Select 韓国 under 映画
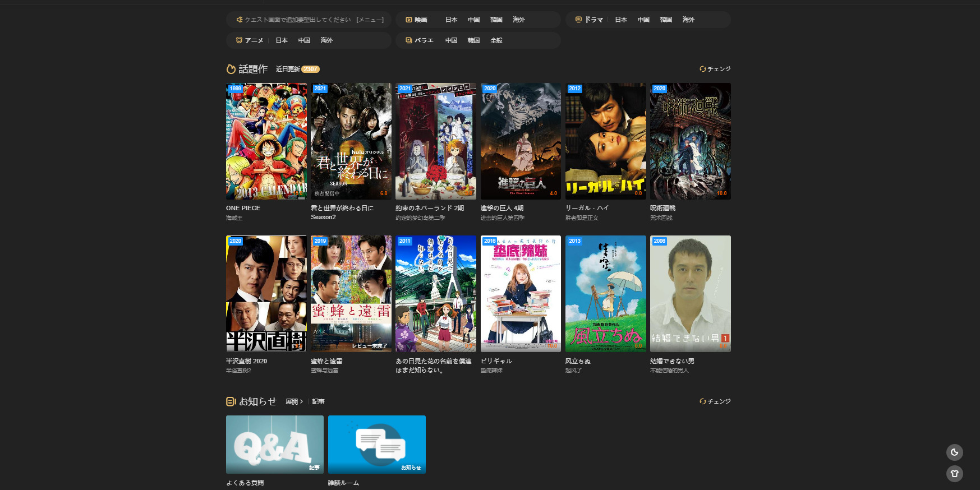980x490 pixels. 496,20
